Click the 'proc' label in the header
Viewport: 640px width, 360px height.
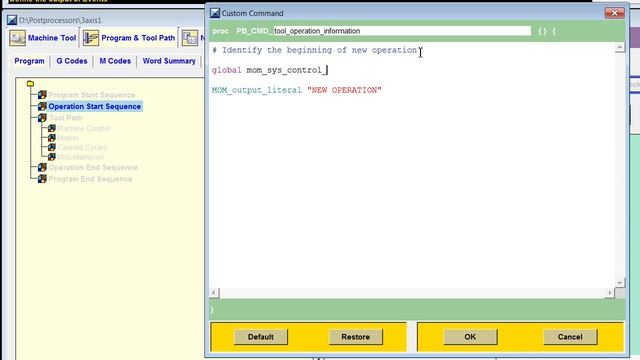coord(220,31)
